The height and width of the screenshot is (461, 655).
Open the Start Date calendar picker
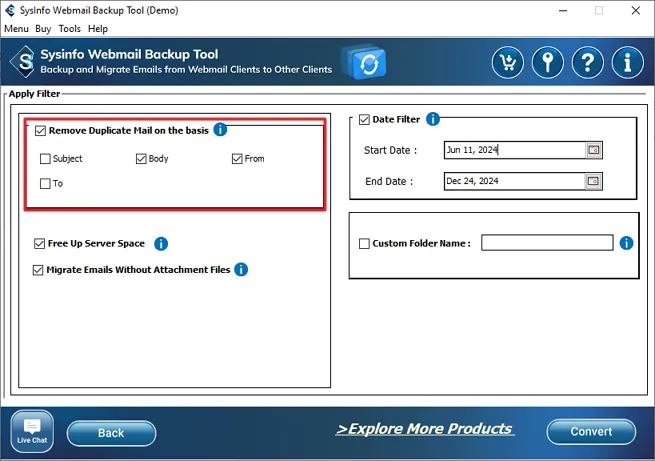coord(594,150)
